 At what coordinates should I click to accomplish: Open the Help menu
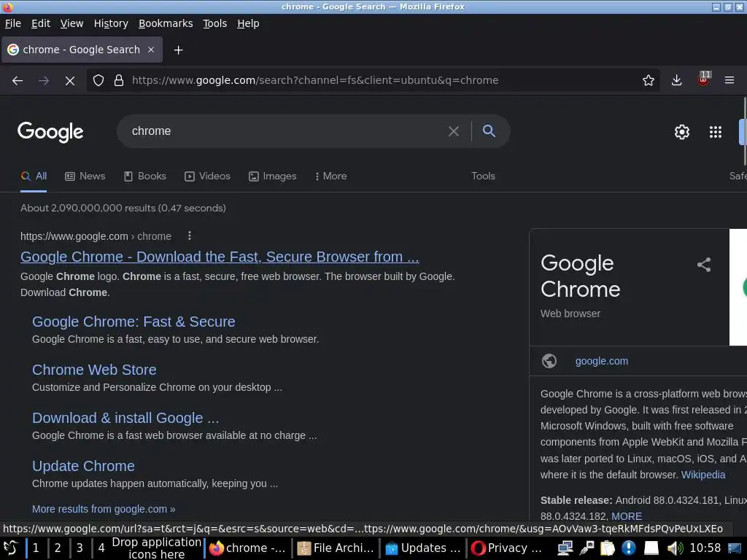coord(248,23)
